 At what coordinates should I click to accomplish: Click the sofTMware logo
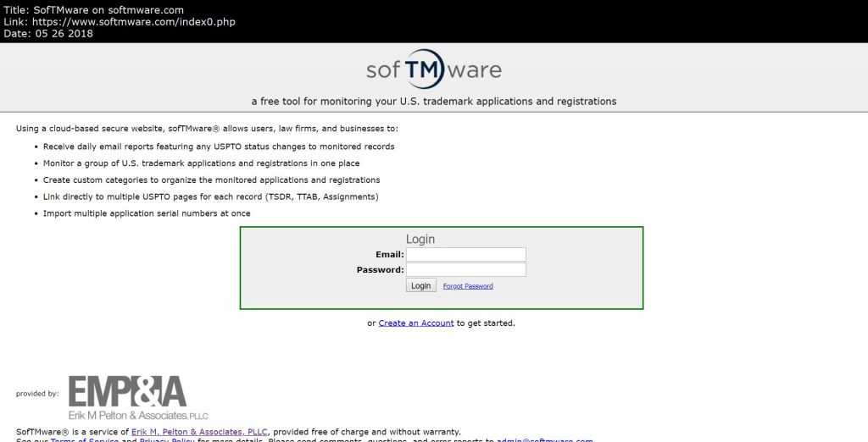[x=433, y=69]
